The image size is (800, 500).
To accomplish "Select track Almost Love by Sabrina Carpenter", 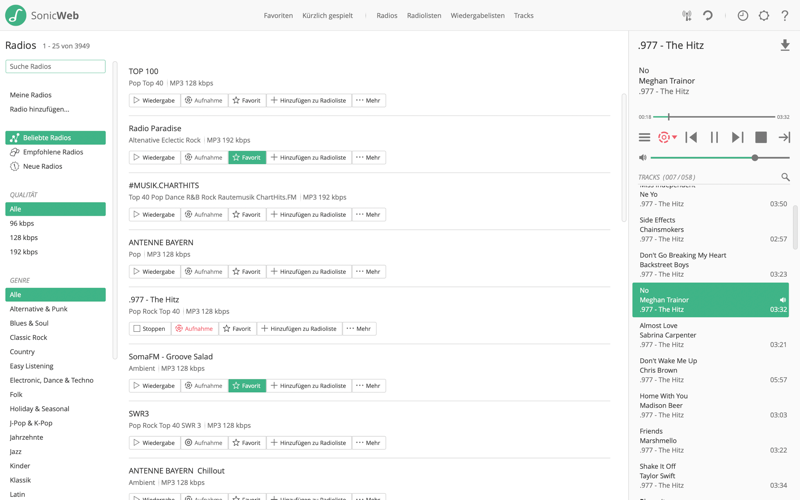I will (x=711, y=335).
